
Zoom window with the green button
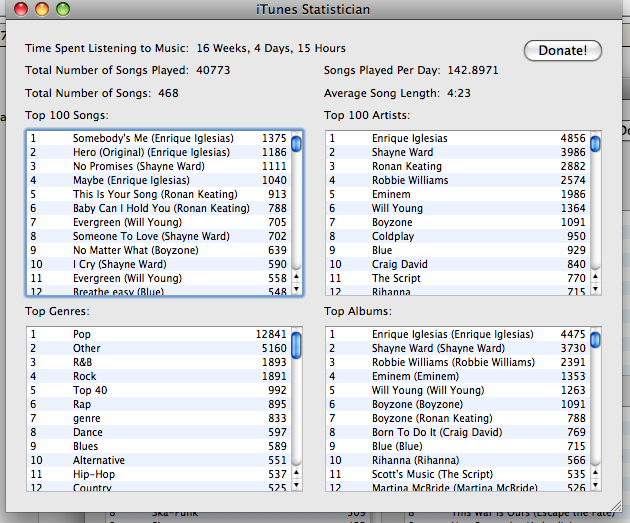(x=63, y=9)
